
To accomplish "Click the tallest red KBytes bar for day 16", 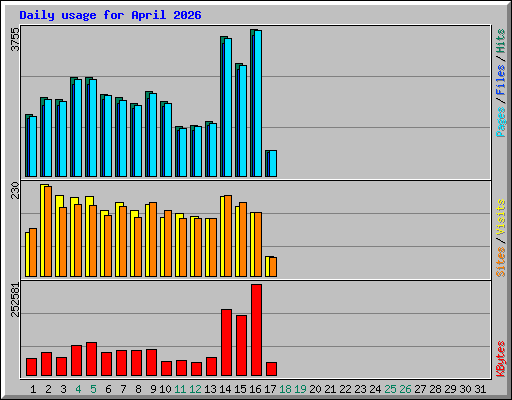I will (256, 330).
